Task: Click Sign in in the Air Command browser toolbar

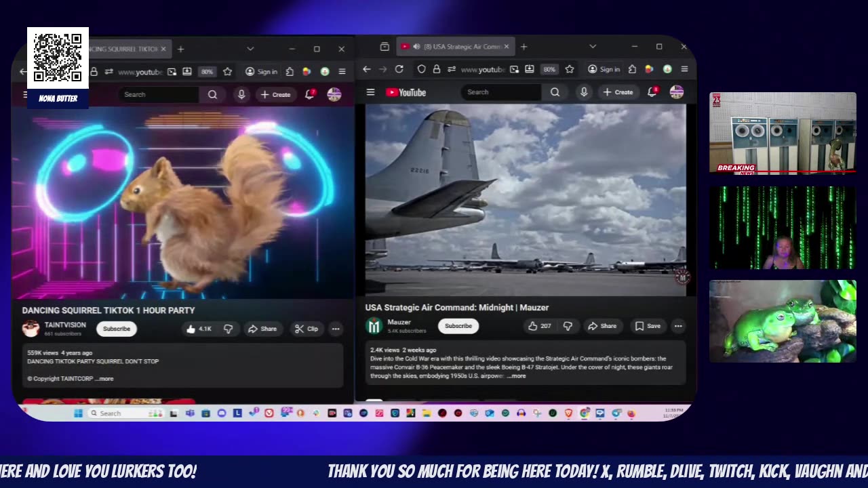Action: pyautogui.click(x=603, y=69)
